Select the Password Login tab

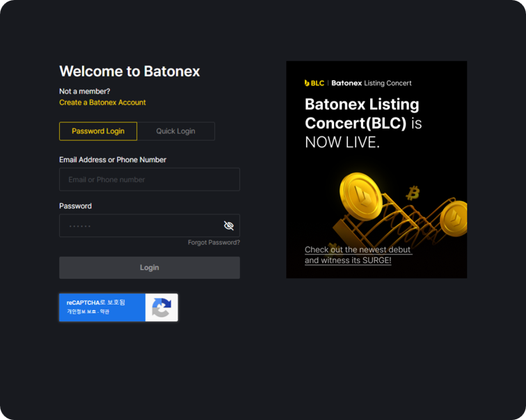pos(98,131)
